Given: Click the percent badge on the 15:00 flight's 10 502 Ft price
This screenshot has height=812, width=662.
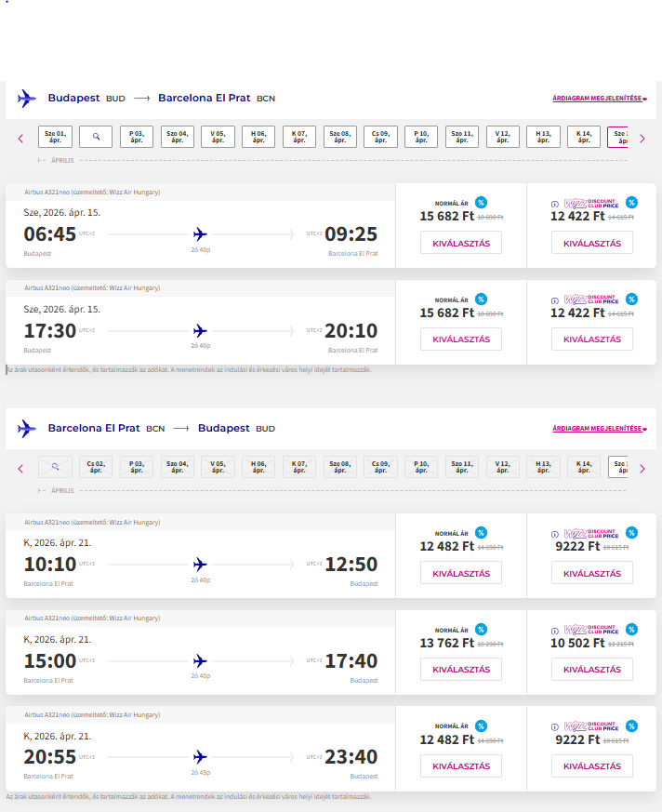Looking at the screenshot, I should point(631,630).
